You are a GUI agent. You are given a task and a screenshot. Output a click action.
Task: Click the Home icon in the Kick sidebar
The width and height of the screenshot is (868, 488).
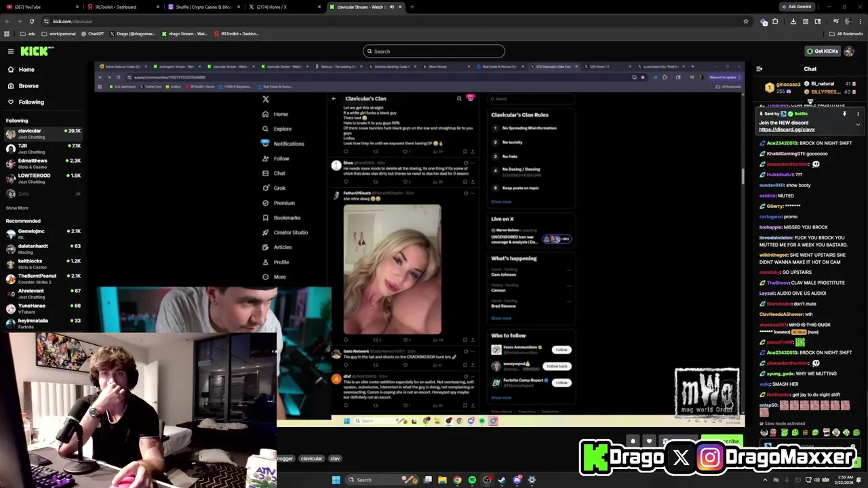tap(11, 69)
